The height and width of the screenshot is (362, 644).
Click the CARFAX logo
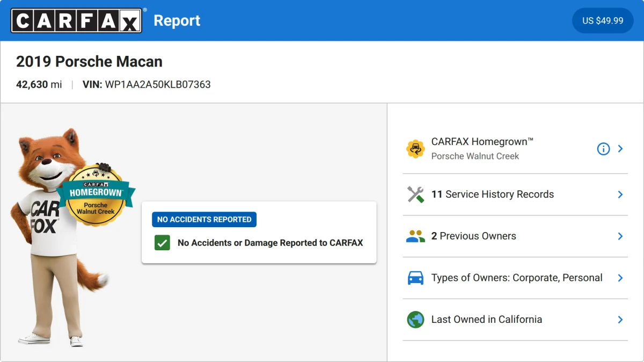point(77,20)
